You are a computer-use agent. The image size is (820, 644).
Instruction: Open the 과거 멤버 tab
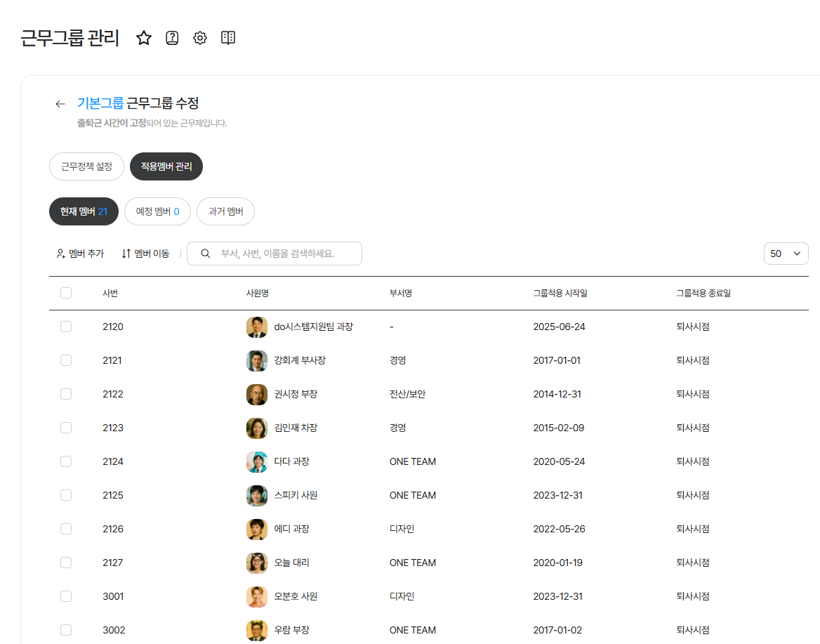(x=225, y=211)
